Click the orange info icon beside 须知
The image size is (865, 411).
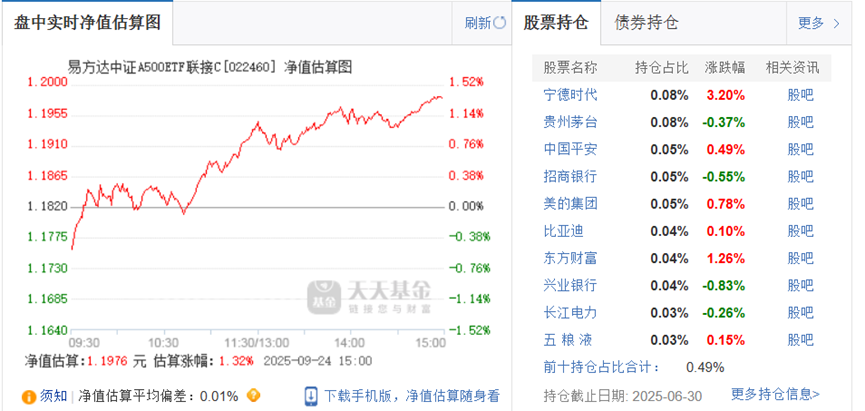click(x=29, y=396)
